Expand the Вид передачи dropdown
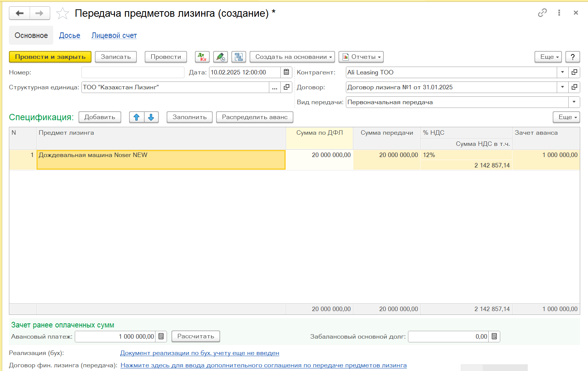The height and width of the screenshot is (371, 588). (x=574, y=102)
